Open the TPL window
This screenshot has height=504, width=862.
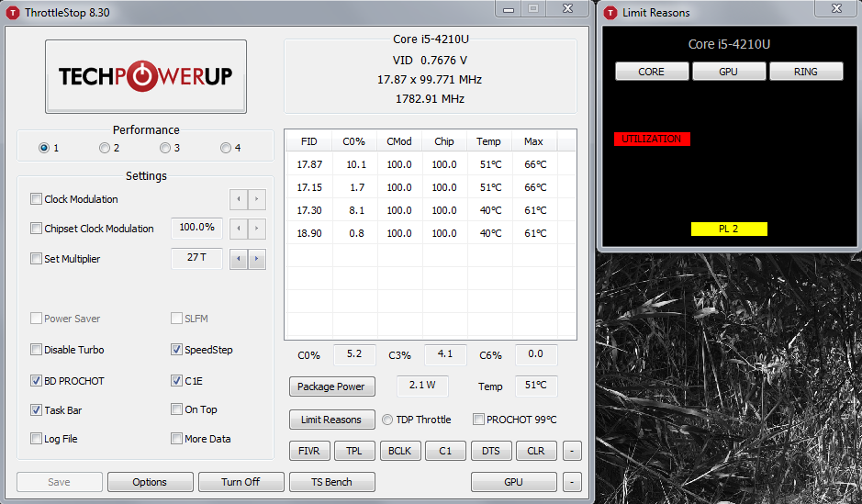[x=354, y=451]
